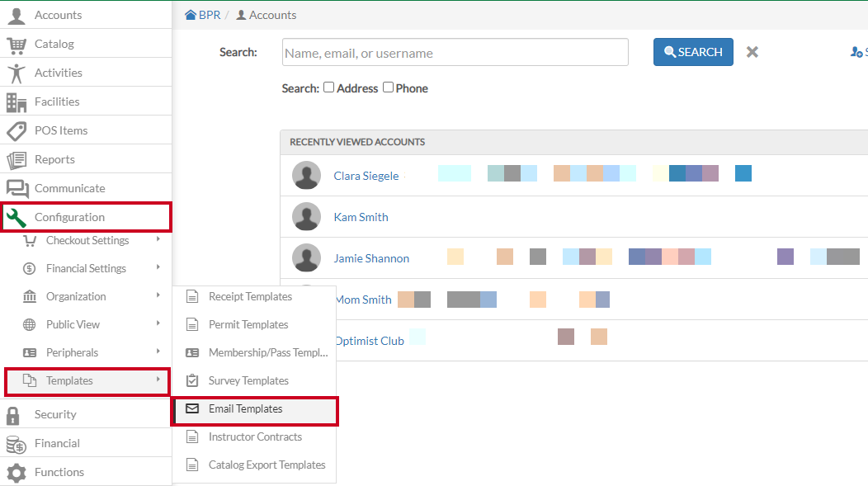The height and width of the screenshot is (486, 868).
Task: Focus the name, email, or username field
Action: 455,52
